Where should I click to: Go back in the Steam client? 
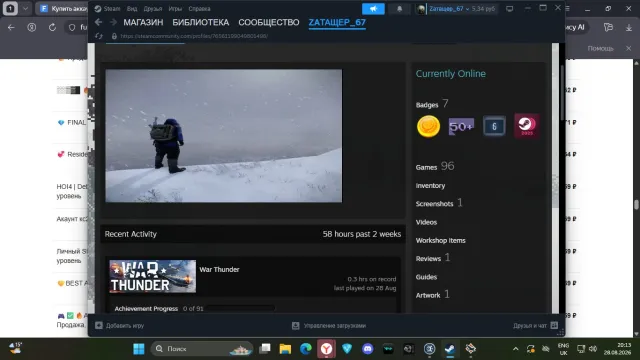click(x=98, y=22)
